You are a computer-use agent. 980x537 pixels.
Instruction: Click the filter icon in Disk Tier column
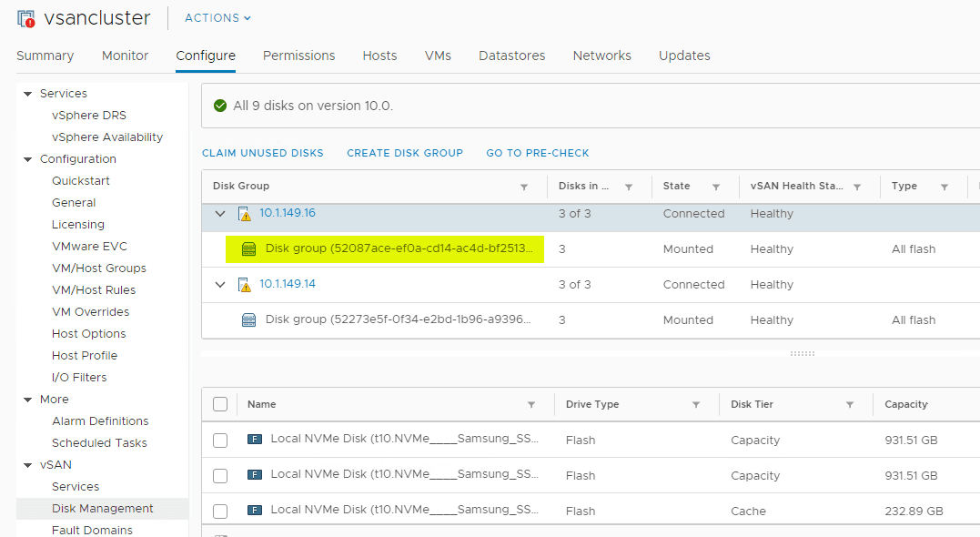pos(850,405)
